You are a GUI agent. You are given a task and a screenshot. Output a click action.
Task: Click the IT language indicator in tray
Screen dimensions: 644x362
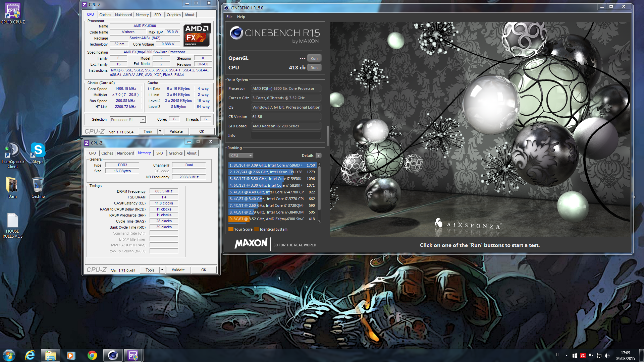click(557, 355)
